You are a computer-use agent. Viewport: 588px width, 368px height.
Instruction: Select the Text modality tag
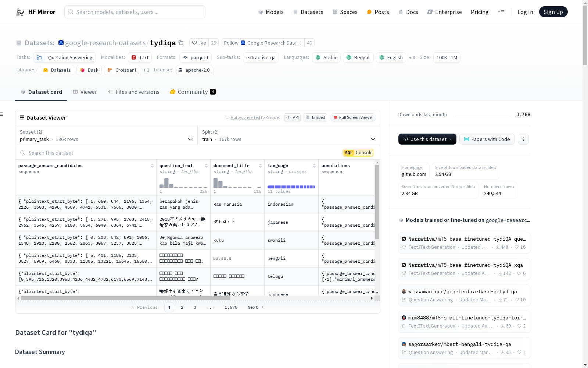point(140,57)
